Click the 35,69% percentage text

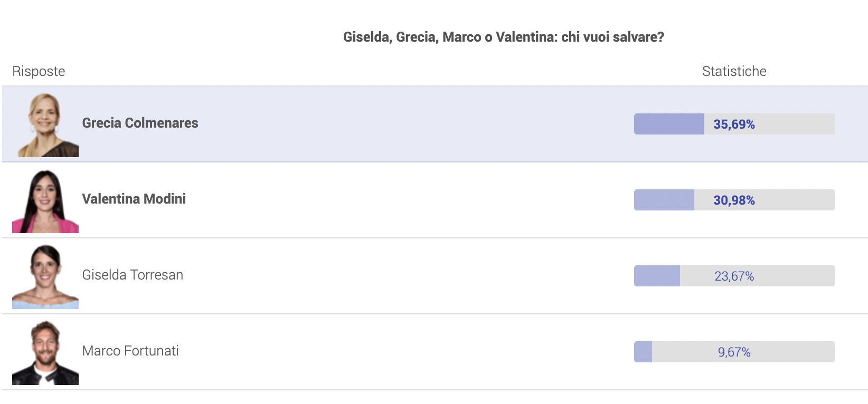pyautogui.click(x=734, y=124)
